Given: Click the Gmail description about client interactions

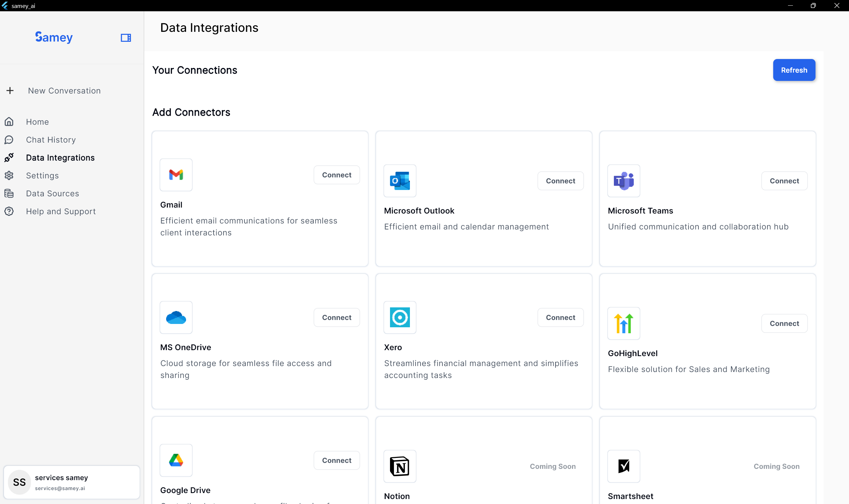Looking at the screenshot, I should [249, 226].
